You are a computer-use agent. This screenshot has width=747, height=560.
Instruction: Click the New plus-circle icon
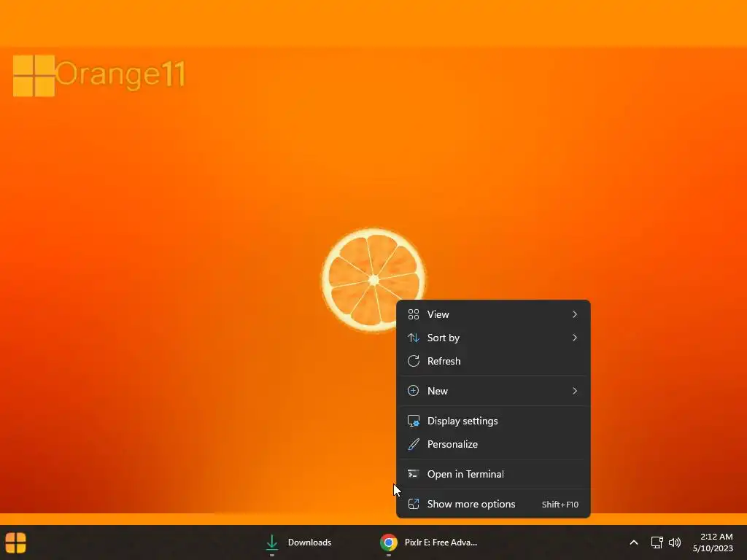[x=414, y=391]
